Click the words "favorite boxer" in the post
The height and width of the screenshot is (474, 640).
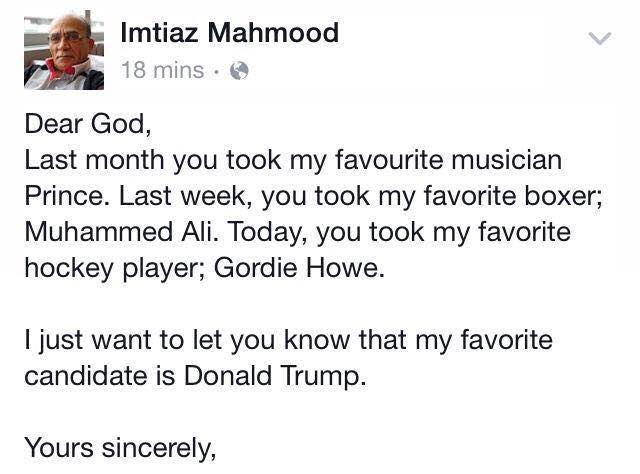tap(529, 196)
